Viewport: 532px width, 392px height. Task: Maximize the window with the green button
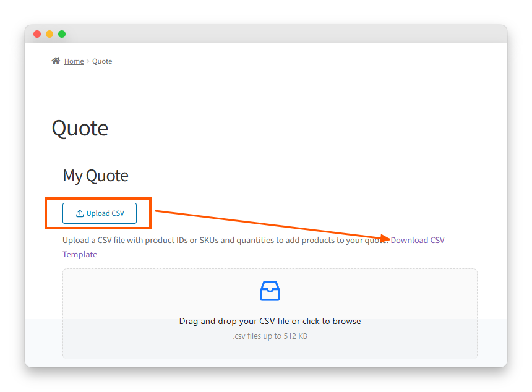pos(62,34)
